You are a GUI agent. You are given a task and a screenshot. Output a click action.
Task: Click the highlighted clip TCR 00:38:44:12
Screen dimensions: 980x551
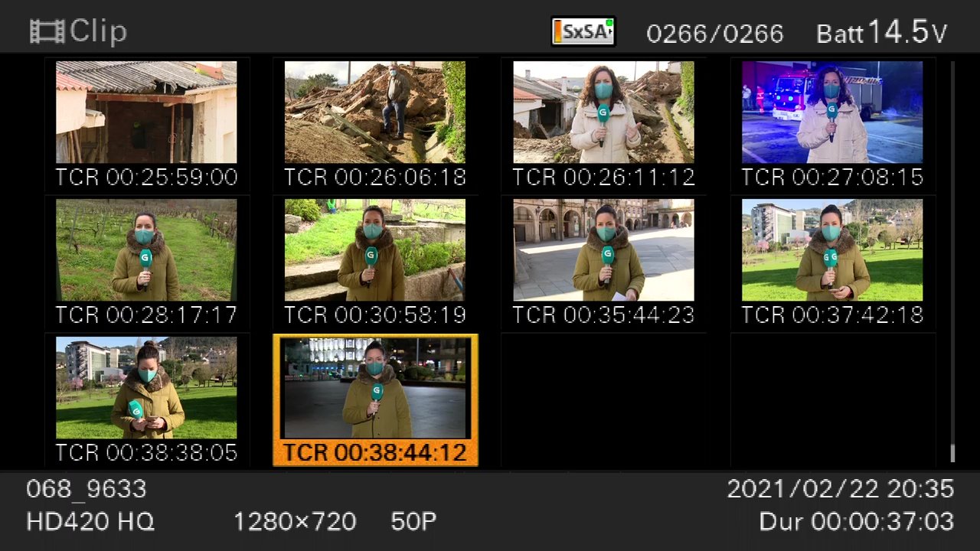375,400
